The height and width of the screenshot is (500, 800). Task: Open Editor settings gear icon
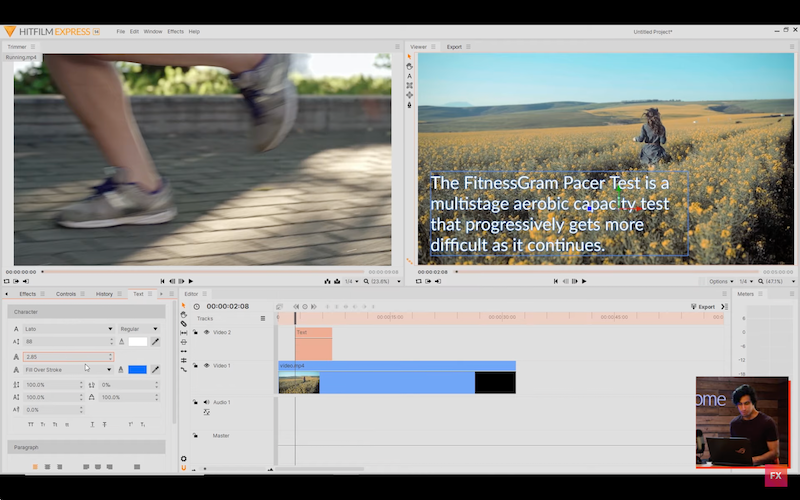click(184, 459)
